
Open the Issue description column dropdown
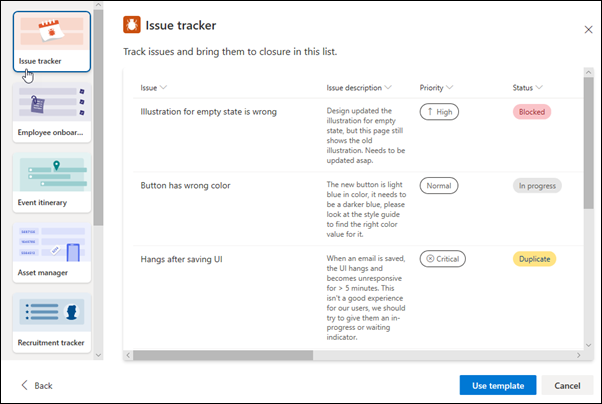(x=388, y=88)
